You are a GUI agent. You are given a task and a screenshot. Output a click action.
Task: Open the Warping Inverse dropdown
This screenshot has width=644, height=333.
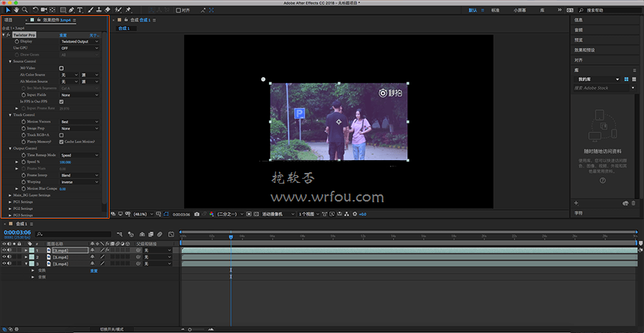click(79, 182)
